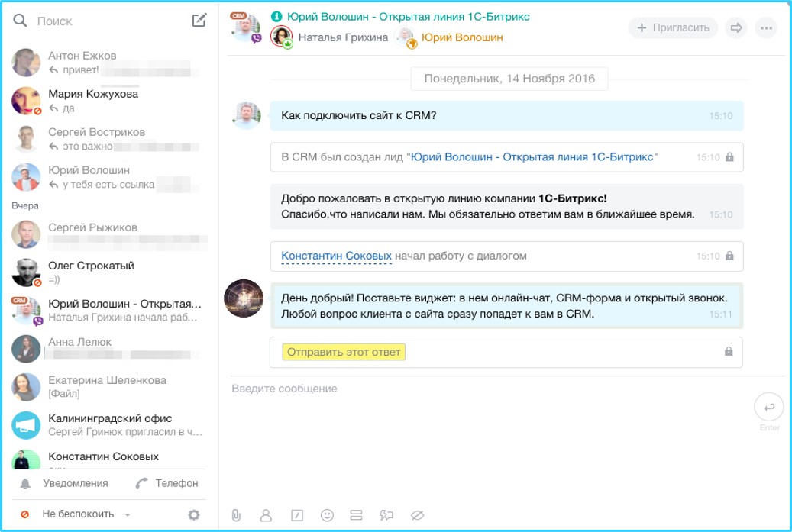Click the lock icon on the lead created message
Viewport: 792px width, 532px height.
tap(729, 157)
